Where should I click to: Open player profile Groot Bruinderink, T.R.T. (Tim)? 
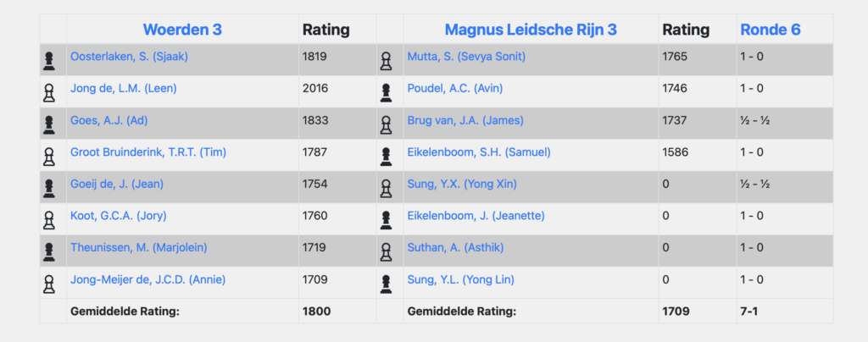click(x=148, y=152)
